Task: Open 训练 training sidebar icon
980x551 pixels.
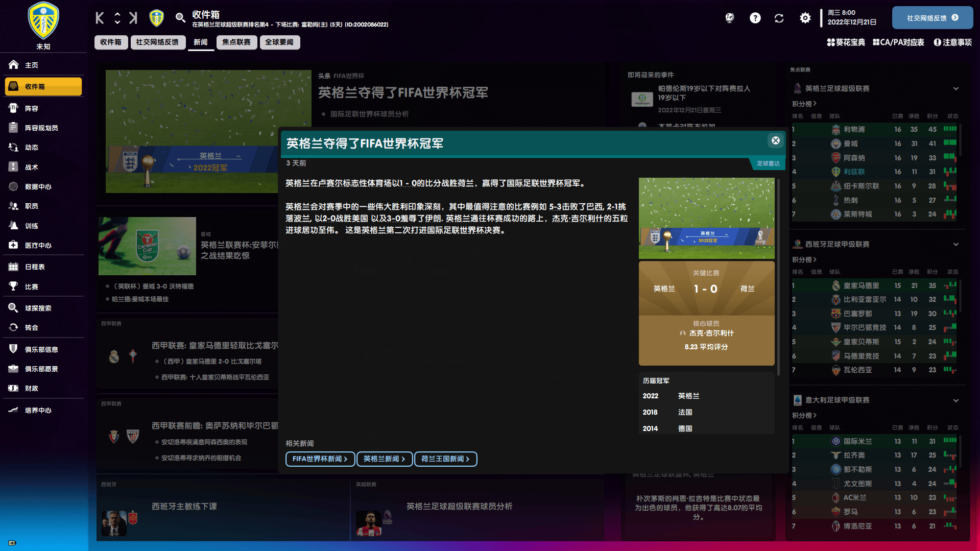Action: tap(13, 226)
